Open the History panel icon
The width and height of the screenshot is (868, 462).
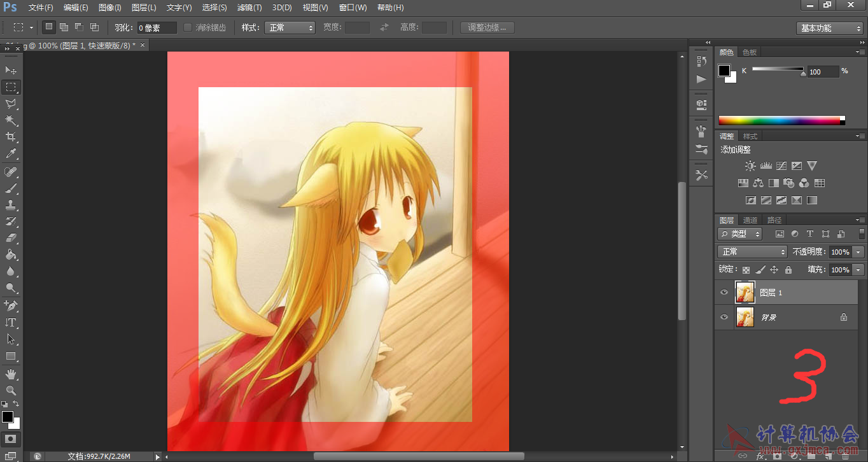pyautogui.click(x=702, y=62)
